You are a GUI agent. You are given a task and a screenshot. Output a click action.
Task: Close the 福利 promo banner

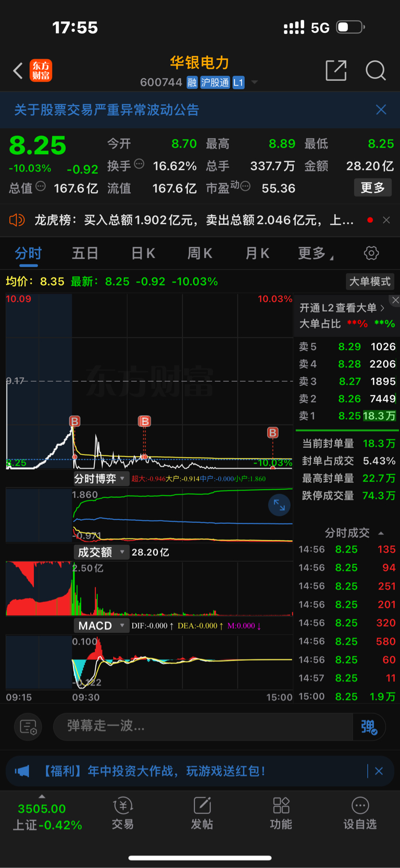tap(379, 771)
